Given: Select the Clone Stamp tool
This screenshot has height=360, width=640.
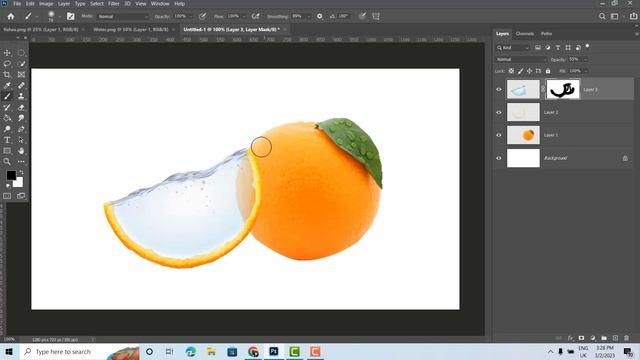Looking at the screenshot, I should coord(21,96).
